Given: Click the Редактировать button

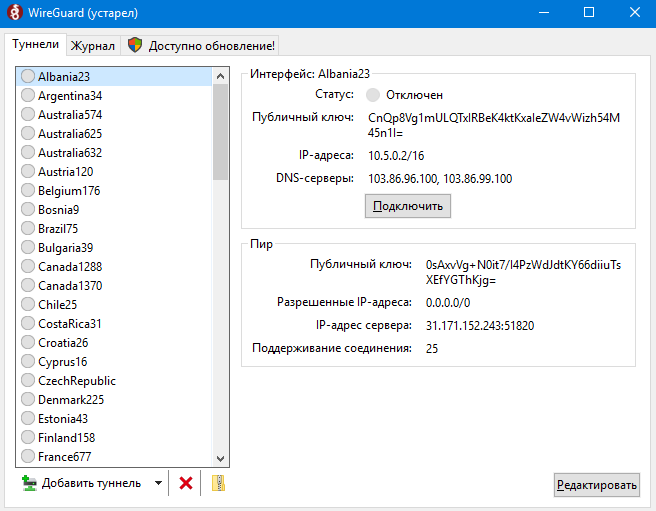Looking at the screenshot, I should 597,485.
